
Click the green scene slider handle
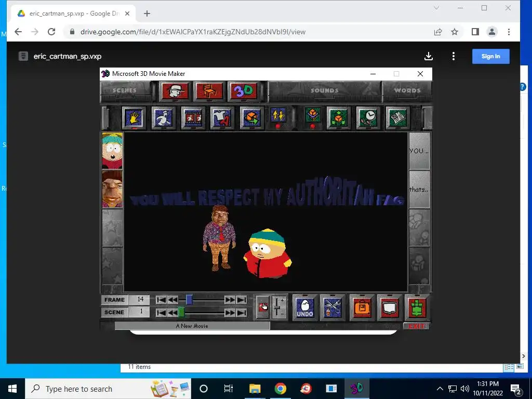tap(181, 312)
